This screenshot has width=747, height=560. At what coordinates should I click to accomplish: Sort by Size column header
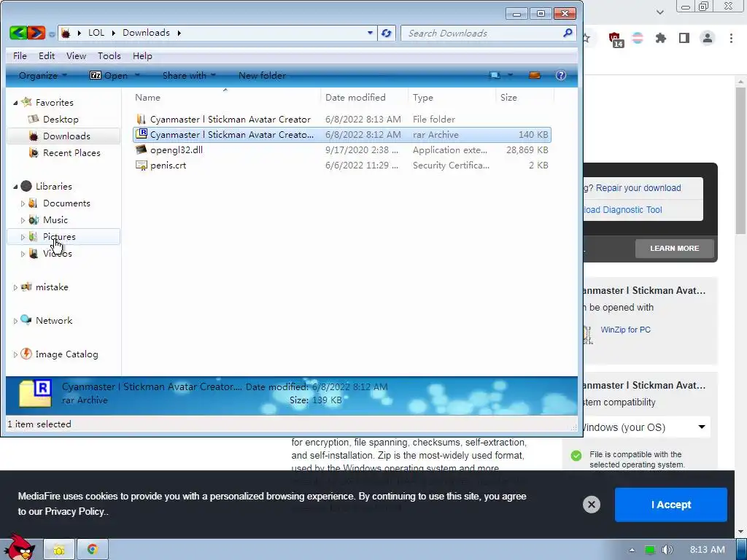click(508, 97)
